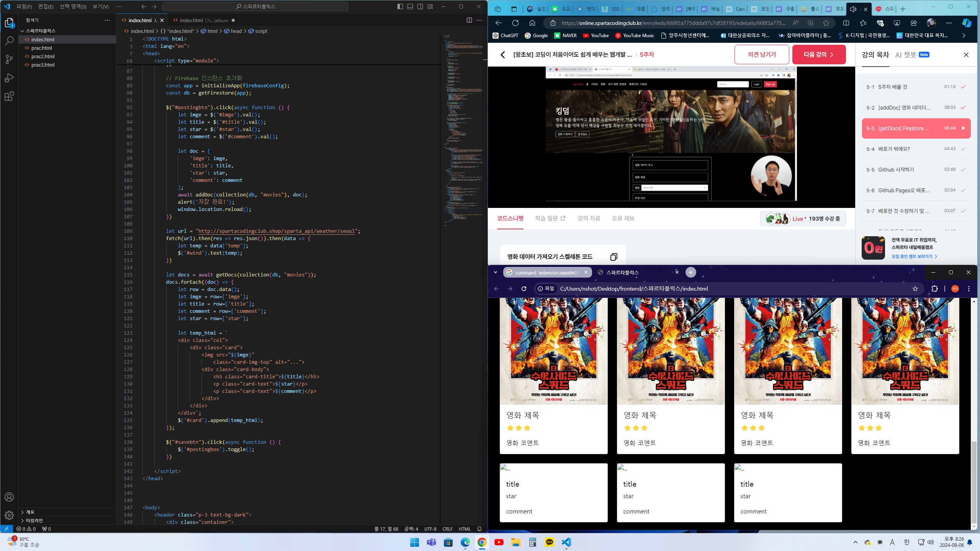Open the Calculator from the taskbar
This screenshot has width=980, height=551.
coord(533,542)
